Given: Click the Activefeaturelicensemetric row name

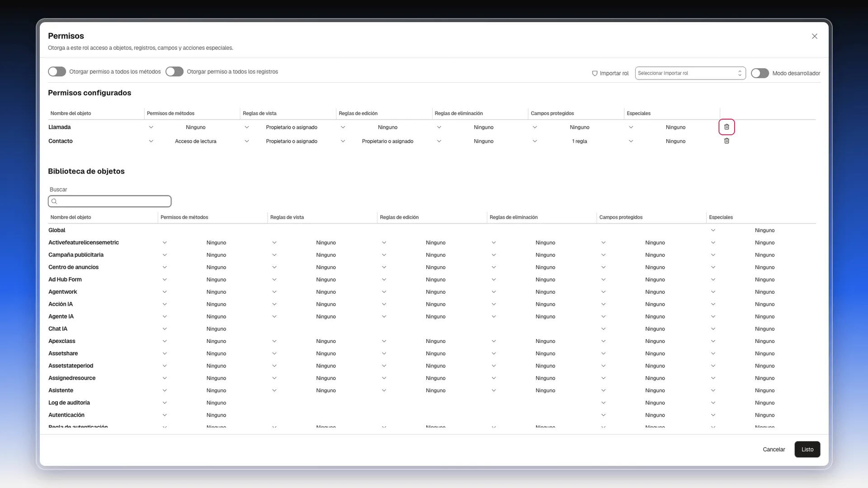Looking at the screenshot, I should coord(84,243).
